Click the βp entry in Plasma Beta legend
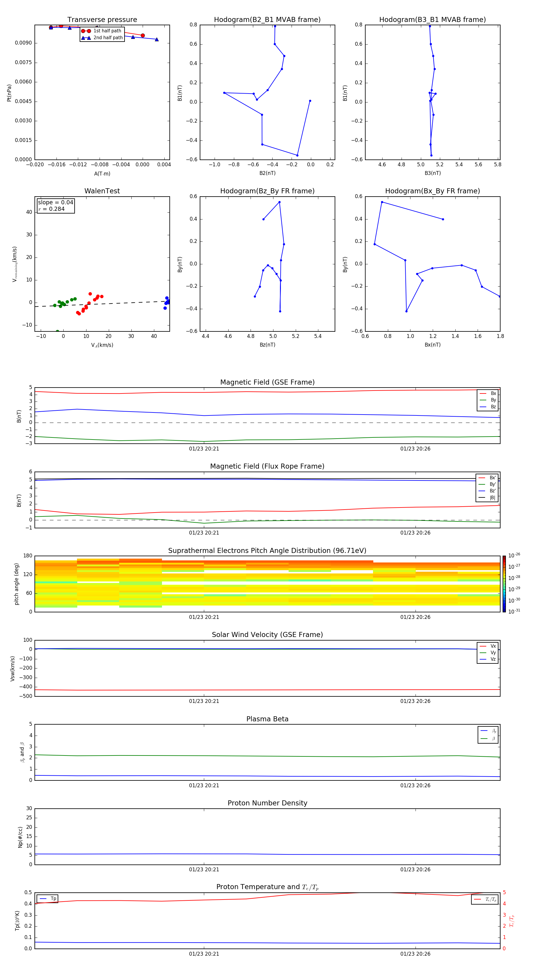The height and width of the screenshot is (980, 535). point(489,731)
